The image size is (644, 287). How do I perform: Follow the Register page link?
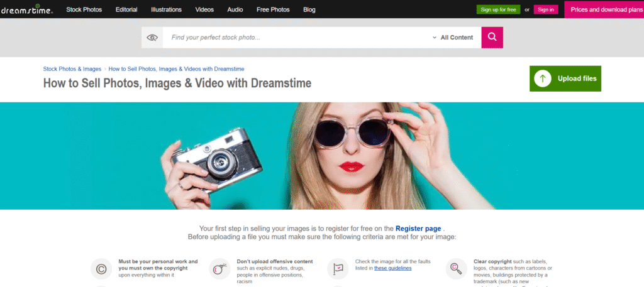click(418, 229)
